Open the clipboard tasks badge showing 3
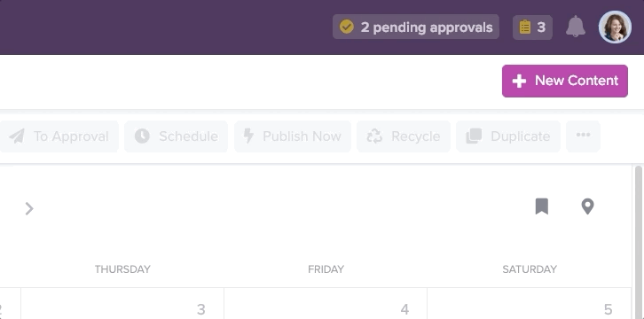Viewport: 644px width, 319px height. [532, 27]
